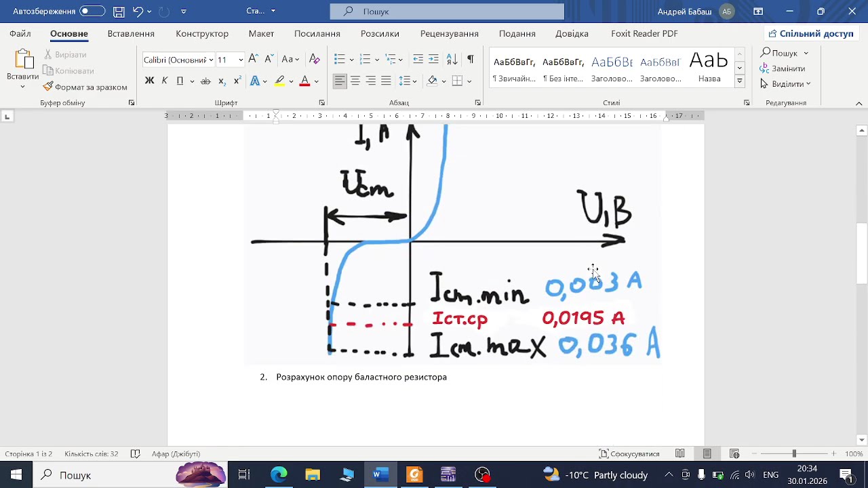868x488 pixels.
Task: Justify text alignment
Action: coord(387,81)
